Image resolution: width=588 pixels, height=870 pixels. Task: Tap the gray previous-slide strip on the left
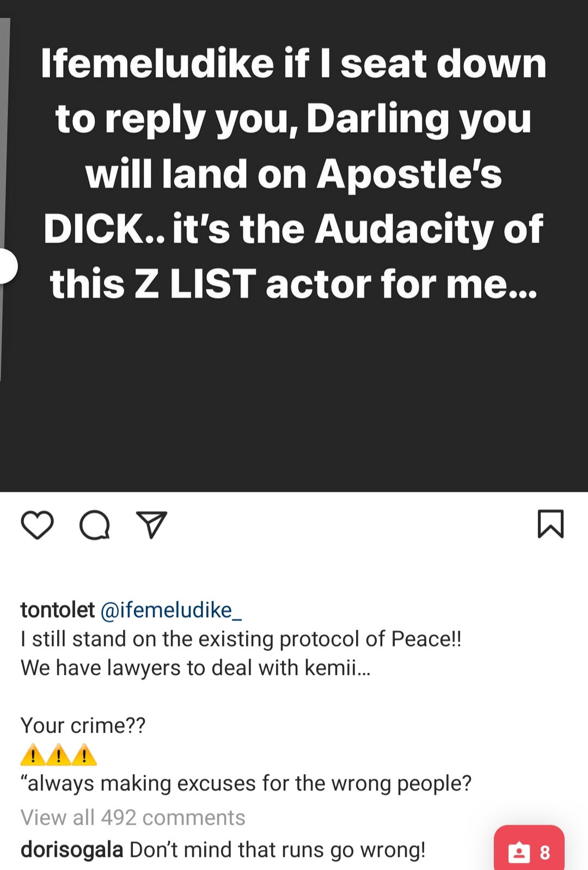click(x=4, y=136)
